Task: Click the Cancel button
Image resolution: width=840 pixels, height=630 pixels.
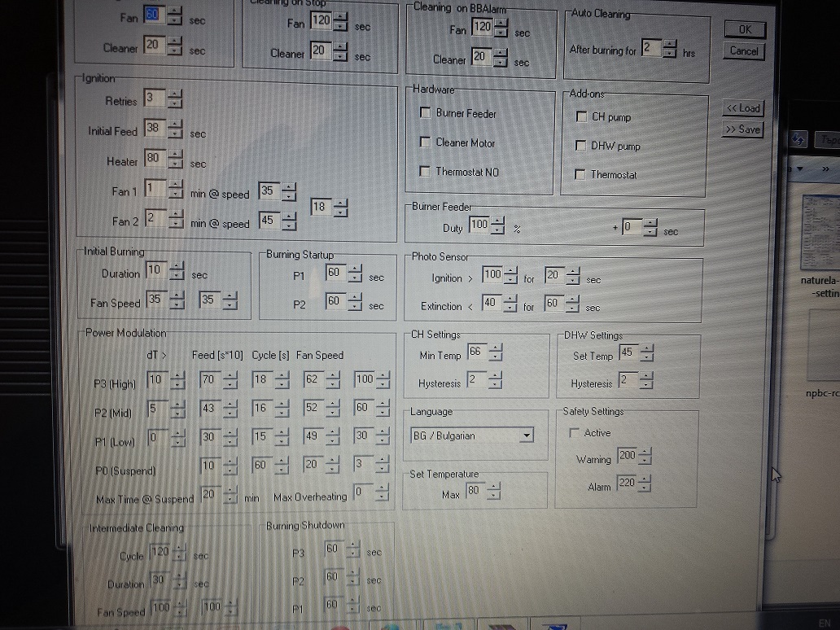Action: tap(744, 51)
